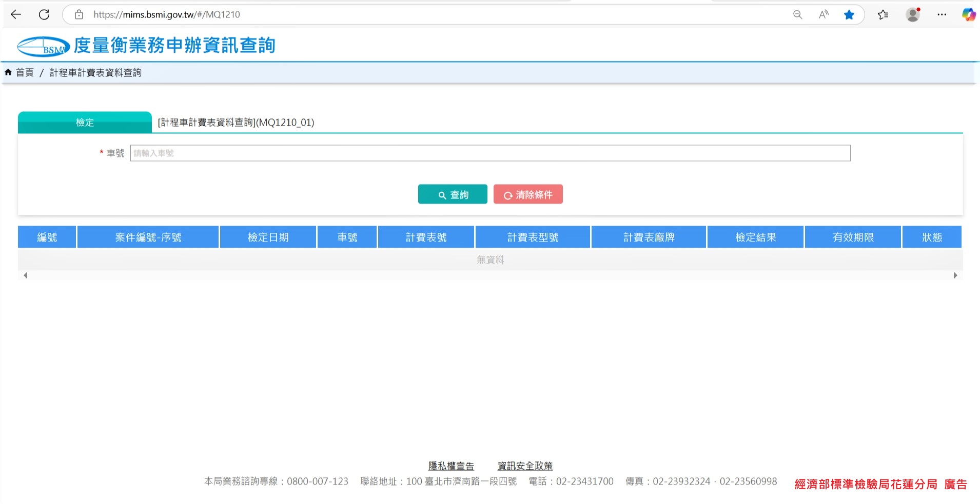The width and height of the screenshot is (980, 504).
Task: Open the Copilot icon
Action: click(968, 14)
